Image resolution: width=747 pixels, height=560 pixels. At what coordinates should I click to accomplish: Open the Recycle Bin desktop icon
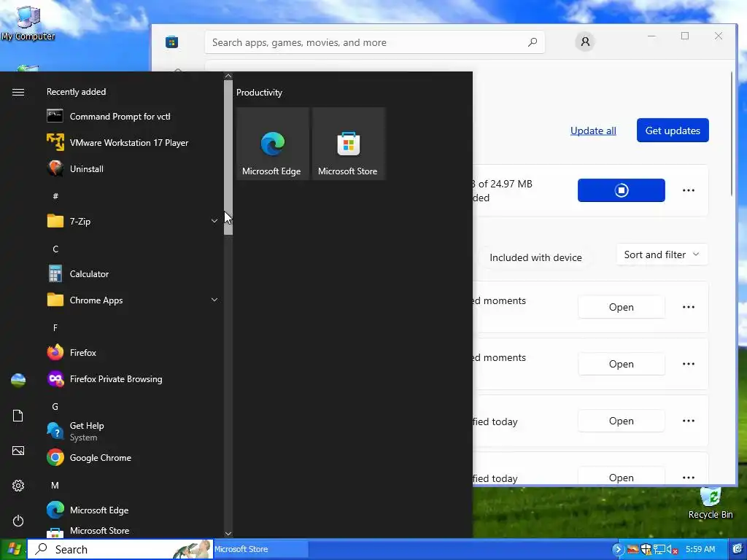pos(711,503)
